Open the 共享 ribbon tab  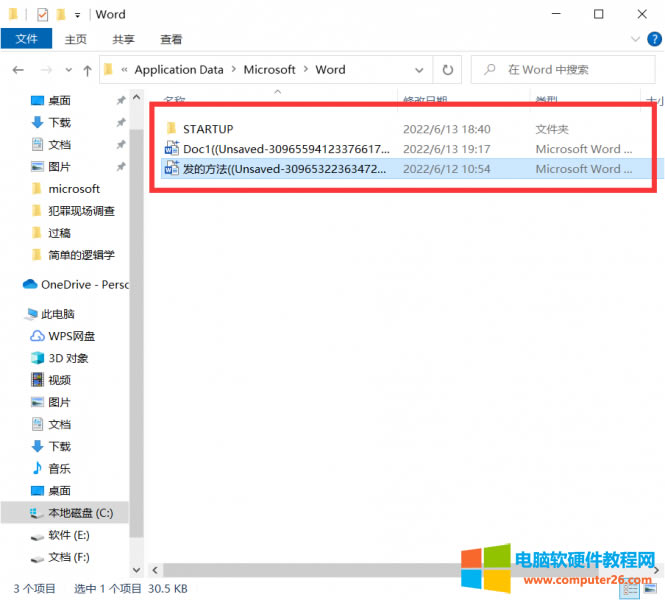pos(123,39)
